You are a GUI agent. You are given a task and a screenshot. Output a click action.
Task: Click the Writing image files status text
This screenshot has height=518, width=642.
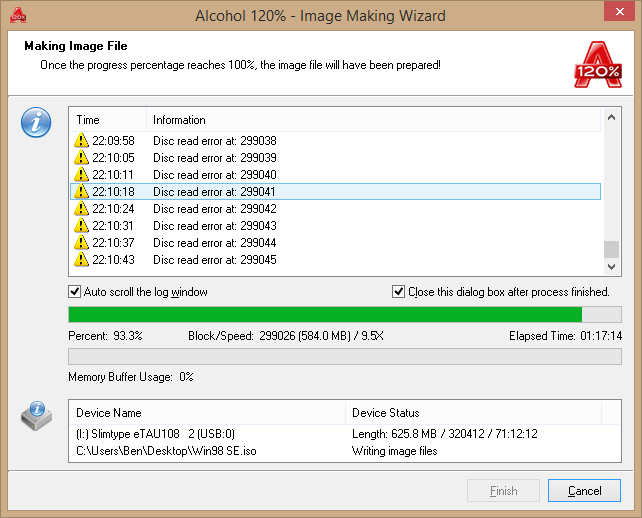pyautogui.click(x=395, y=451)
